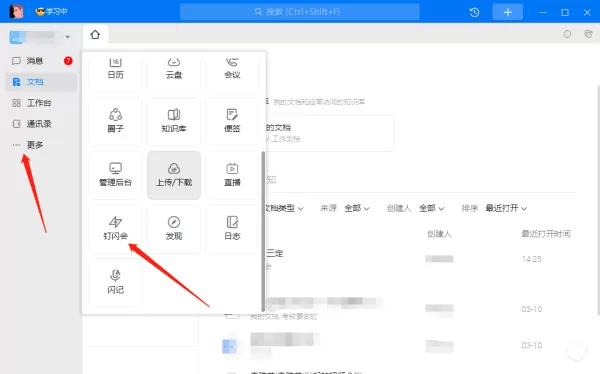Open the 知识库 knowledge base tile
600x374 pixels.
coord(174,121)
